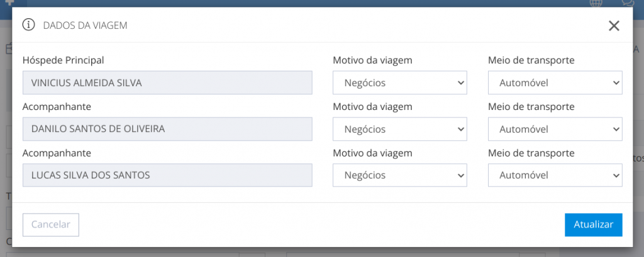Click the Acompanhante label above Lucas's field
644x257 pixels.
57,153
